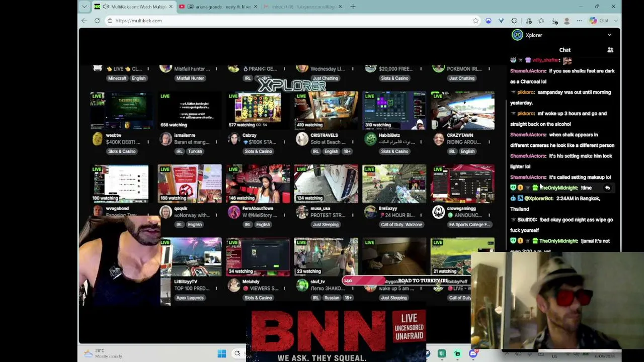The height and width of the screenshot is (362, 644).
Task: Bookmark this page with the star icon
Action: tap(475, 21)
